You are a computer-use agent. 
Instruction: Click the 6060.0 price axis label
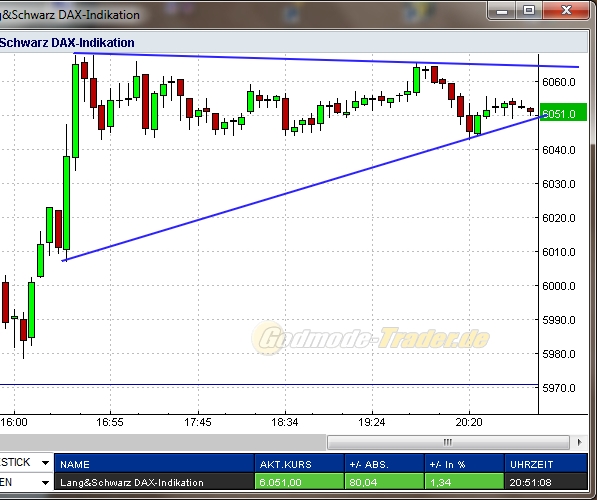[x=559, y=82]
